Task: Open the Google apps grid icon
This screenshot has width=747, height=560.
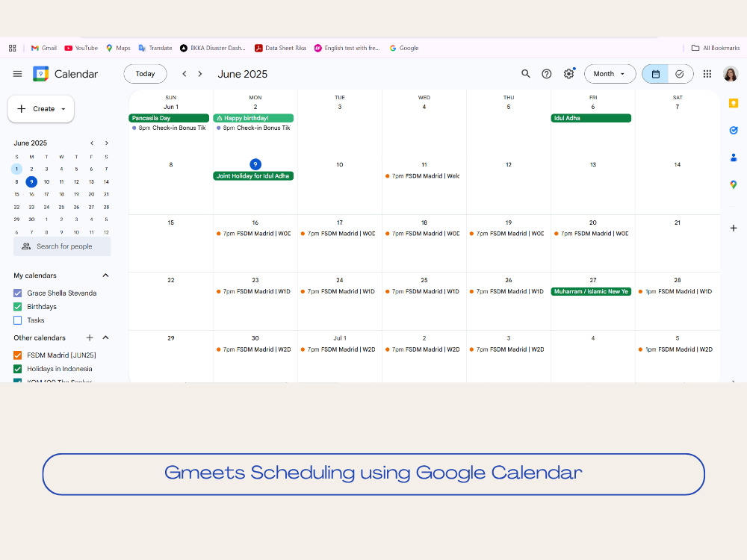Action: tap(707, 74)
